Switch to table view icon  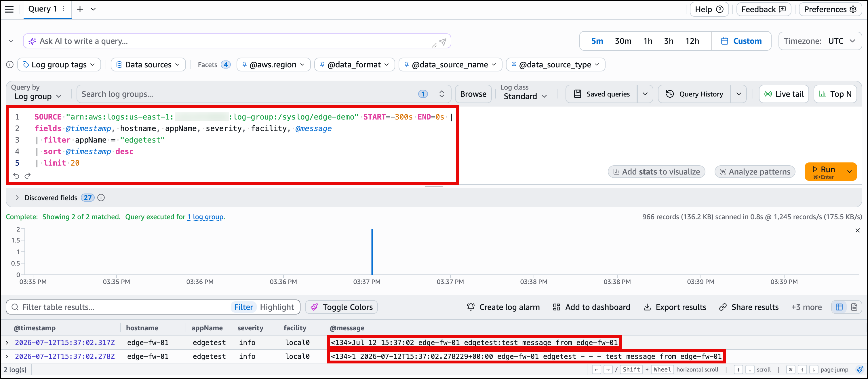tap(839, 307)
